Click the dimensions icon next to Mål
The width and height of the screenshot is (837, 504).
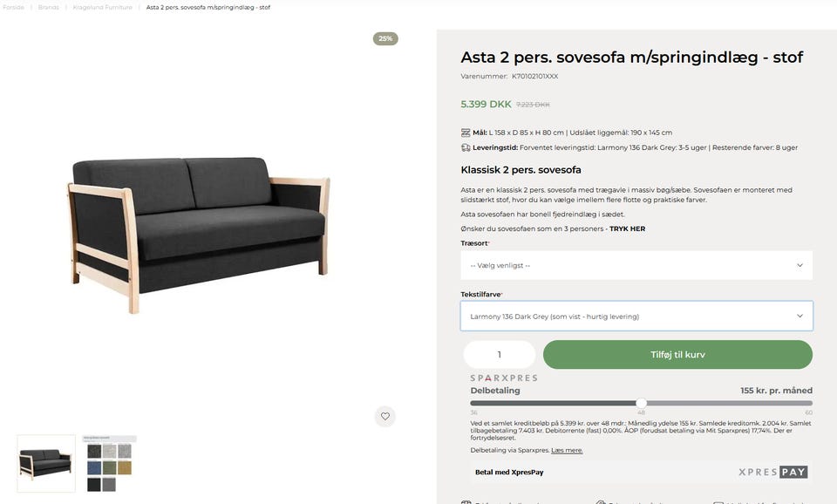point(466,133)
